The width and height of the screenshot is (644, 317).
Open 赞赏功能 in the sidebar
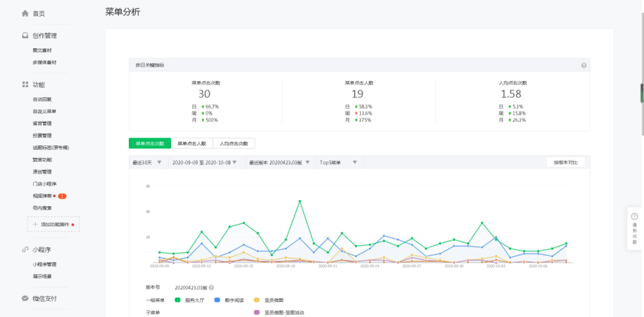tap(42, 160)
